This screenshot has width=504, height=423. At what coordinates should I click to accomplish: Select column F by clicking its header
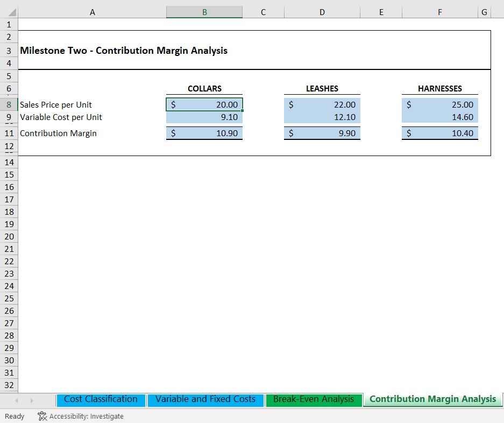(439, 12)
